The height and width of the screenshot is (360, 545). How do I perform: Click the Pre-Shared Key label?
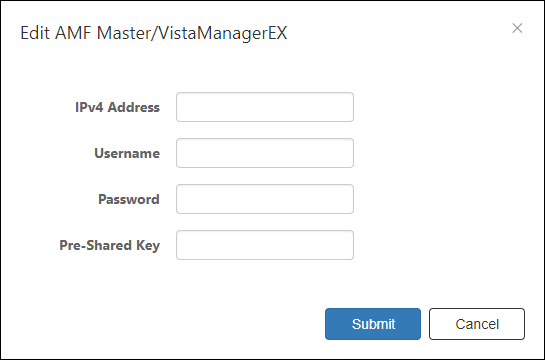click(x=109, y=245)
